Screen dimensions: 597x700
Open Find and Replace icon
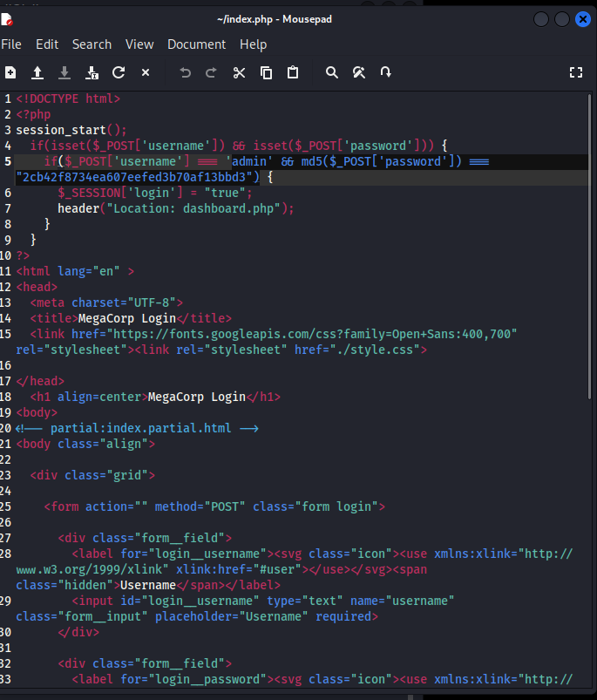[359, 72]
